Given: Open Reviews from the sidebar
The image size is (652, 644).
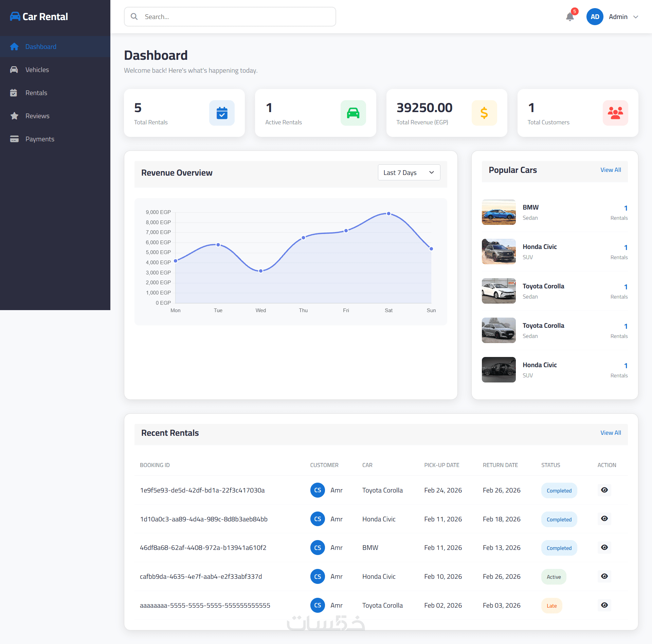Looking at the screenshot, I should tap(37, 116).
